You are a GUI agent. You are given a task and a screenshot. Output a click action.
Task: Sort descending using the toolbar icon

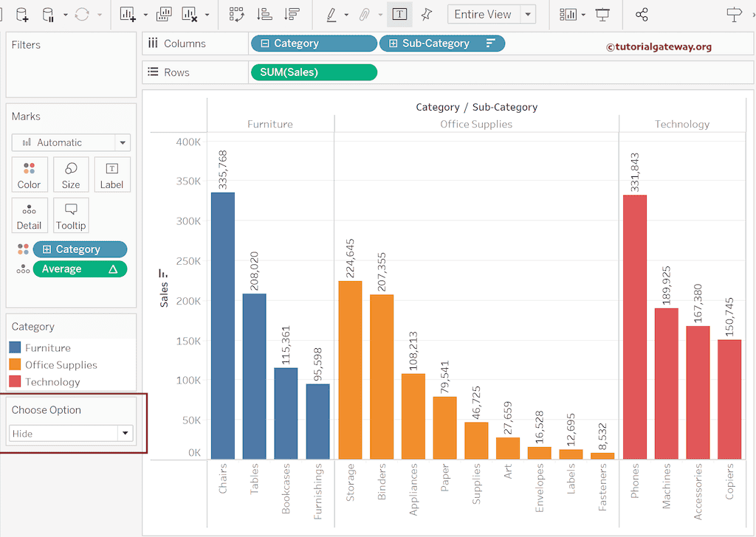pos(292,15)
